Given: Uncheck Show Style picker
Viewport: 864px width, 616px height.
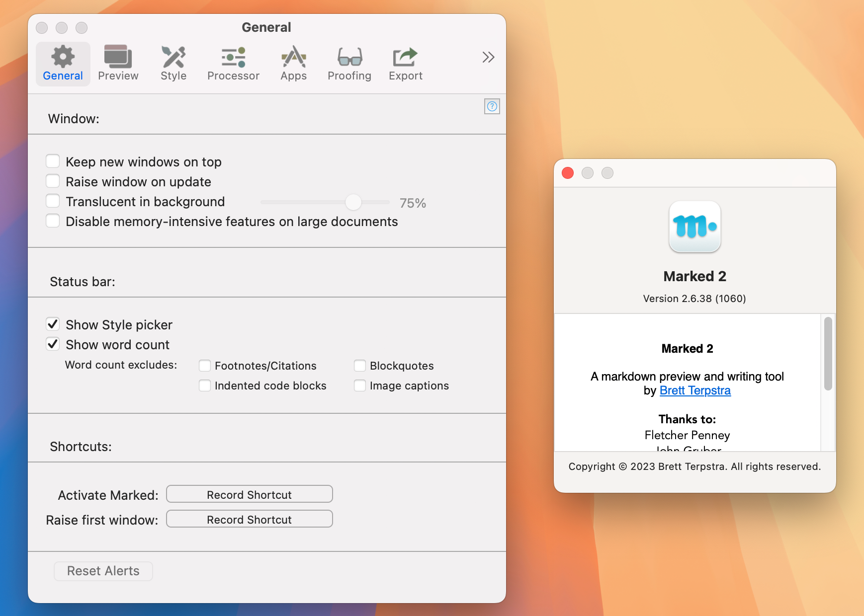Looking at the screenshot, I should click(x=53, y=324).
